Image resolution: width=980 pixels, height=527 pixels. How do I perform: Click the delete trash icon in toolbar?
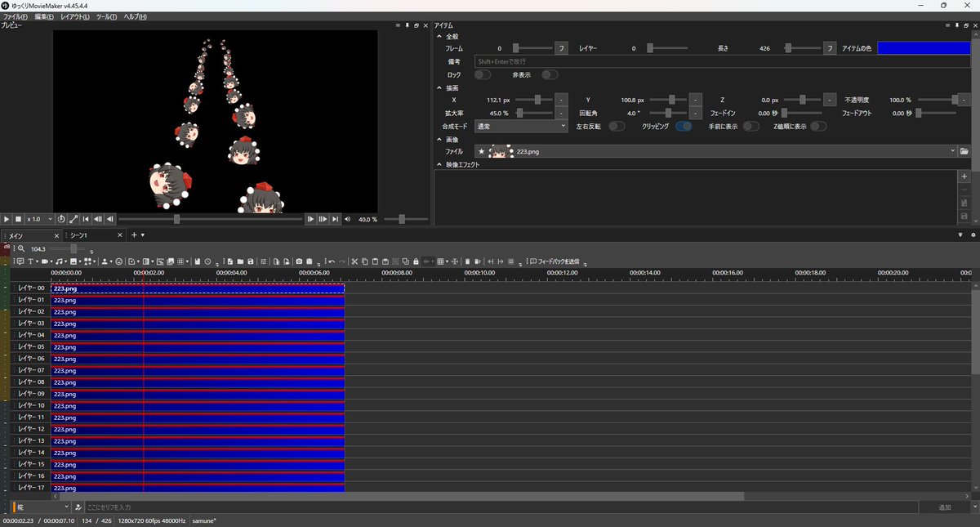467,261
